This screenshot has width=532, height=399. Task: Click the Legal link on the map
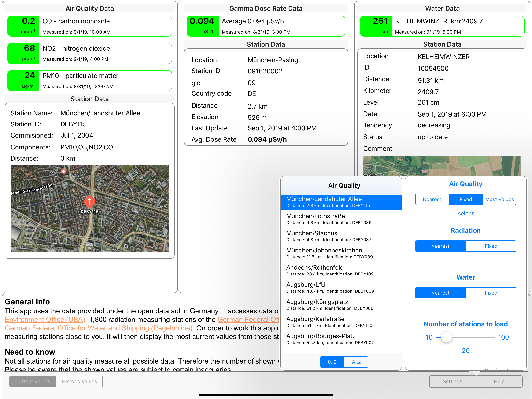tap(20, 247)
